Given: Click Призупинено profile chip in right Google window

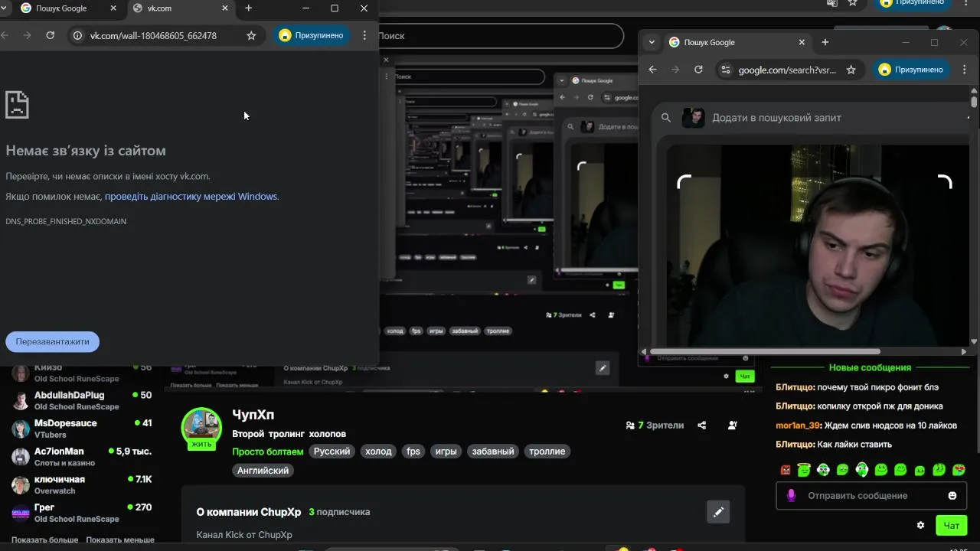Looking at the screenshot, I should [912, 70].
